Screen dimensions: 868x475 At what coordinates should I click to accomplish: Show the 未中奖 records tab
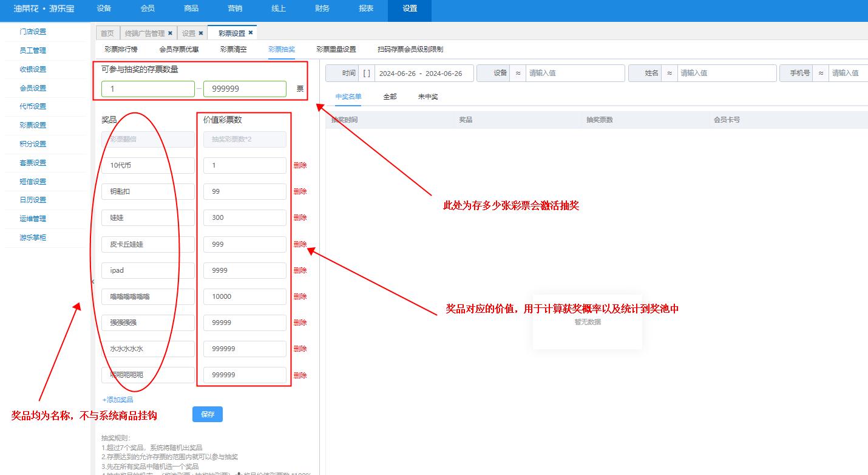click(x=428, y=97)
